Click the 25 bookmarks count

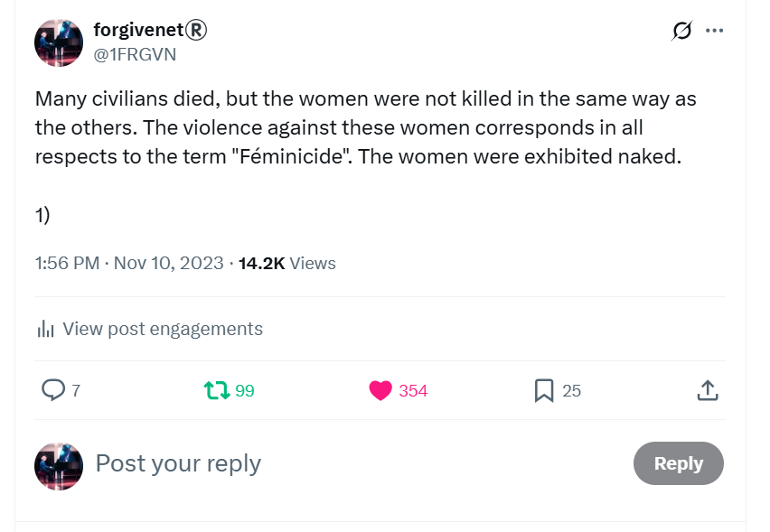pyautogui.click(x=571, y=391)
